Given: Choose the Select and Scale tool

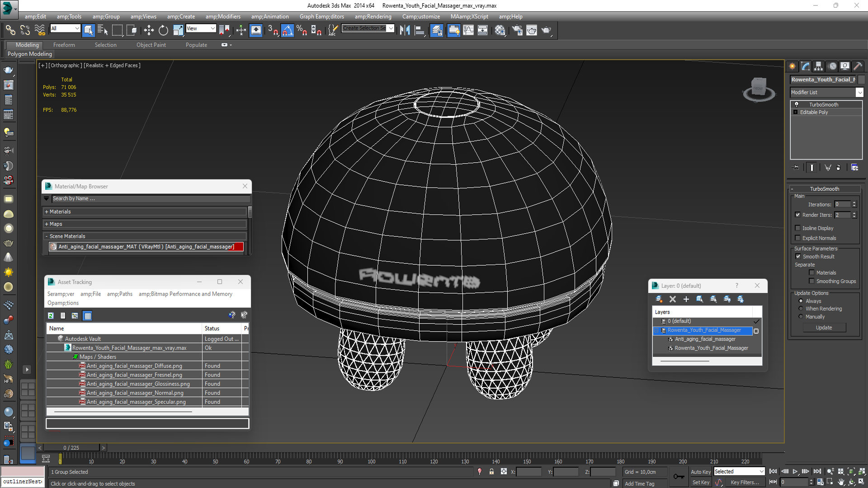Looking at the screenshot, I should coord(178,30).
